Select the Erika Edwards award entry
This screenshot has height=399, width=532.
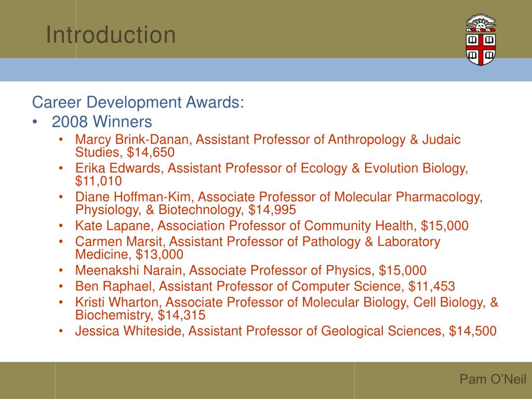[271, 174]
